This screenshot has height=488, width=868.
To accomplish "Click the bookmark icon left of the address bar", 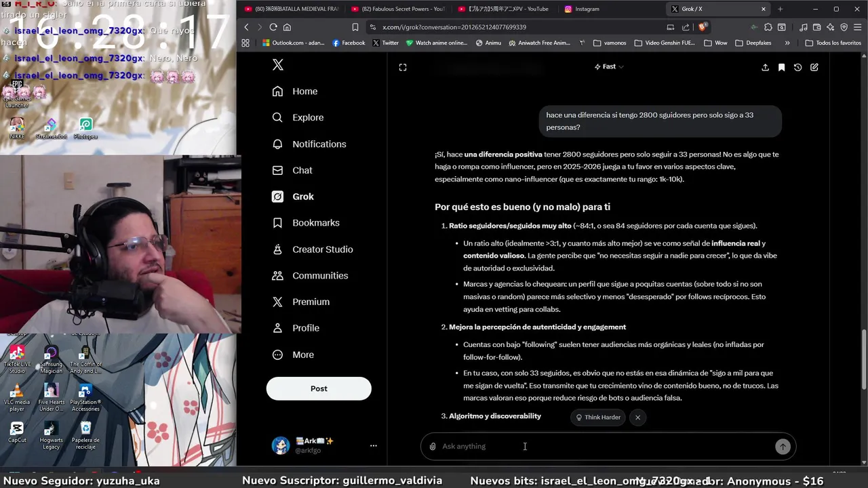I will (355, 27).
